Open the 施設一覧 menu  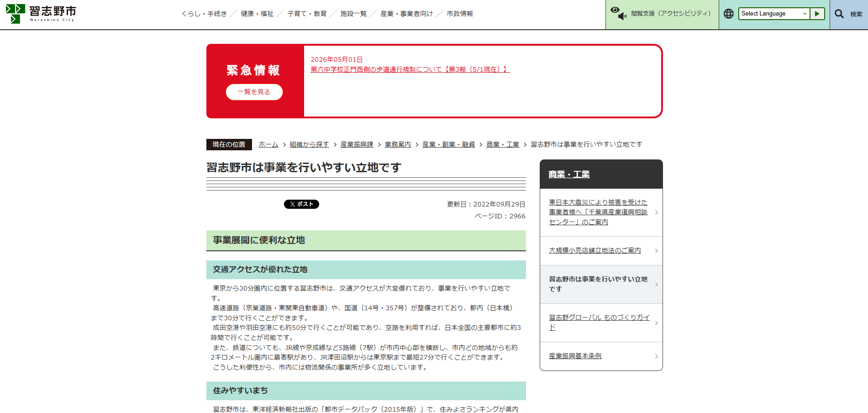click(353, 14)
